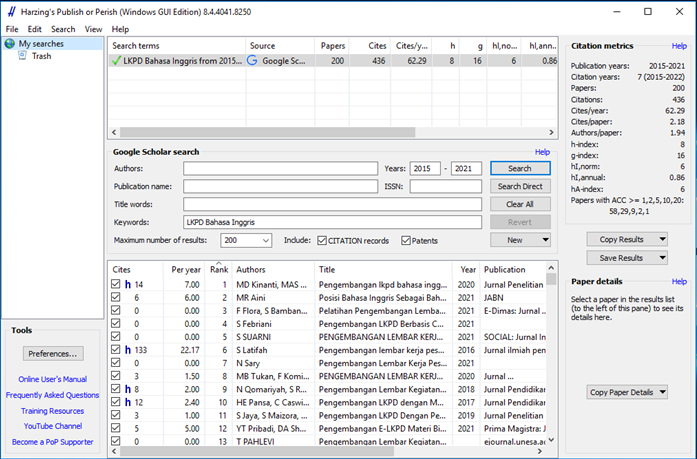Sort results by the Per year column header

click(184, 270)
